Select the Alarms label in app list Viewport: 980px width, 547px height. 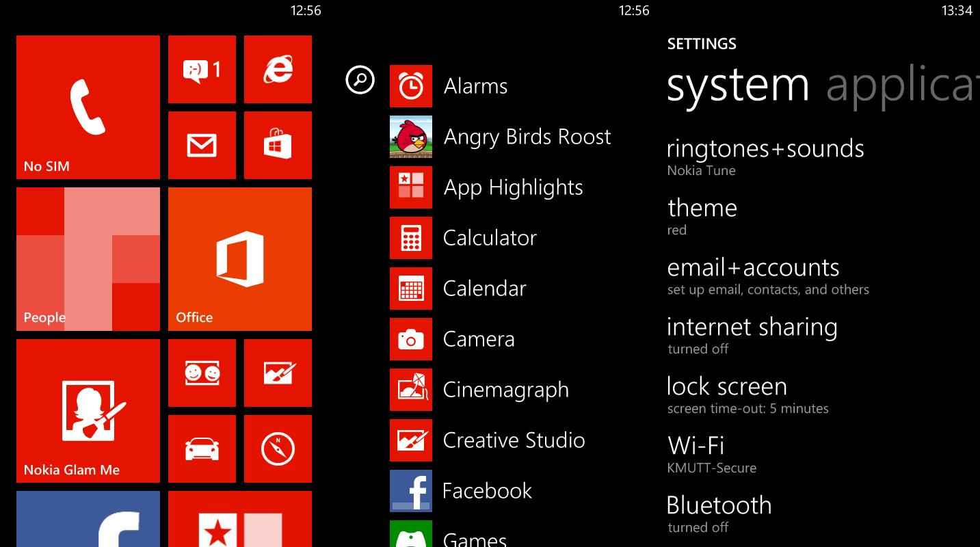(475, 86)
